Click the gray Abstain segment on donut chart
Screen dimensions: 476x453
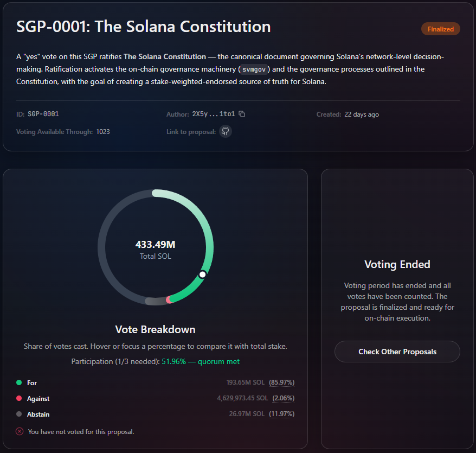pyautogui.click(x=156, y=302)
